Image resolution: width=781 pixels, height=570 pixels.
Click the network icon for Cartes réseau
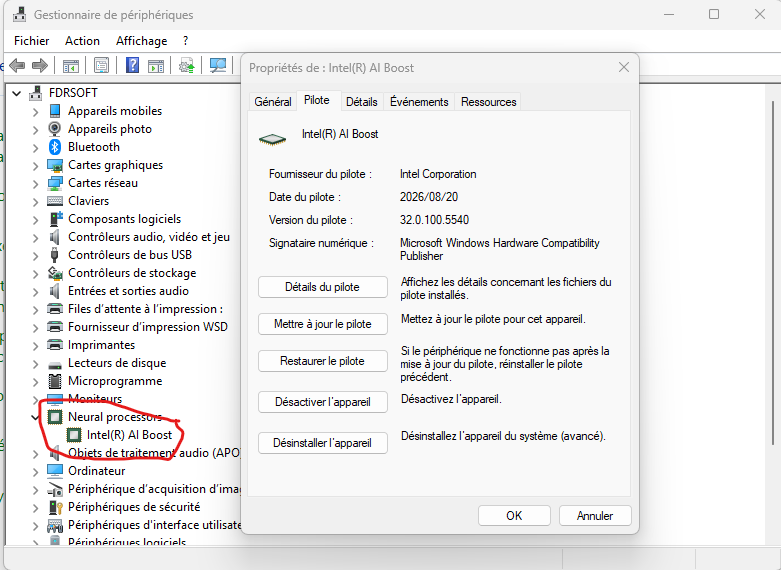[55, 183]
